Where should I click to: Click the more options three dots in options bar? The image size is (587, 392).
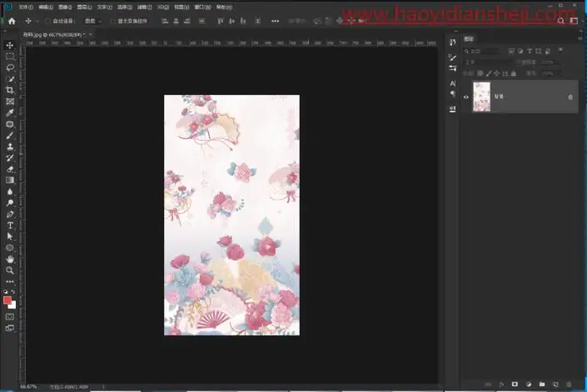(275, 22)
